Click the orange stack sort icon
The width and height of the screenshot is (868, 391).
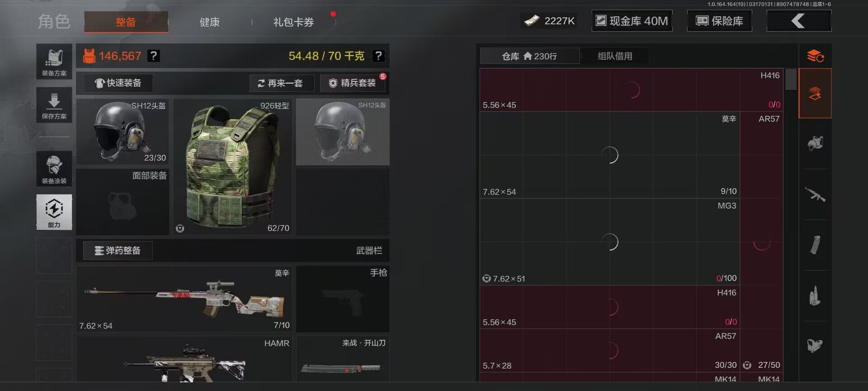point(815,56)
